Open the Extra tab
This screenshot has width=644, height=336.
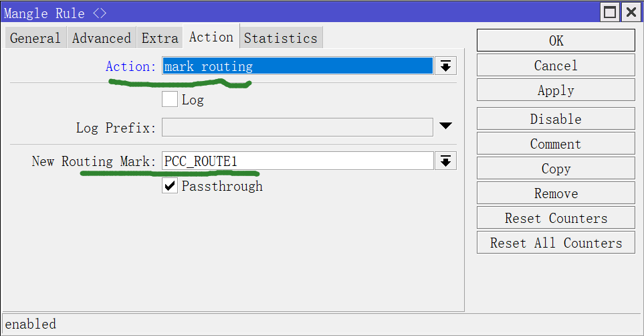tap(160, 38)
